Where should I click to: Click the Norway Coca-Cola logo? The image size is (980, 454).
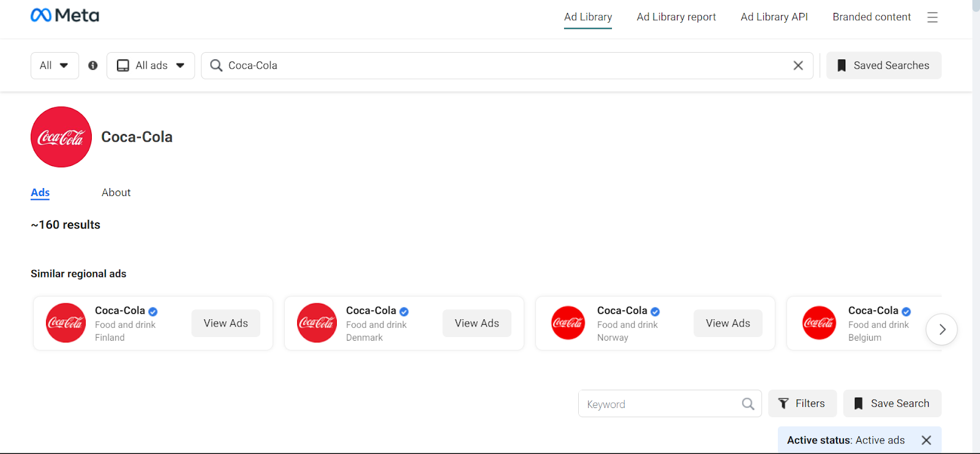(x=568, y=323)
